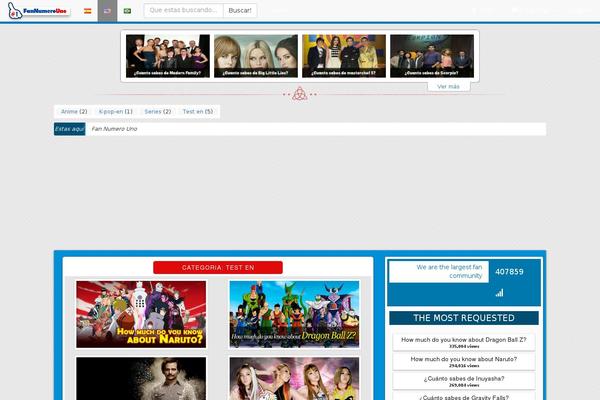Focus the 'Que estas buscando' search field
The image size is (600, 400).
184,10
